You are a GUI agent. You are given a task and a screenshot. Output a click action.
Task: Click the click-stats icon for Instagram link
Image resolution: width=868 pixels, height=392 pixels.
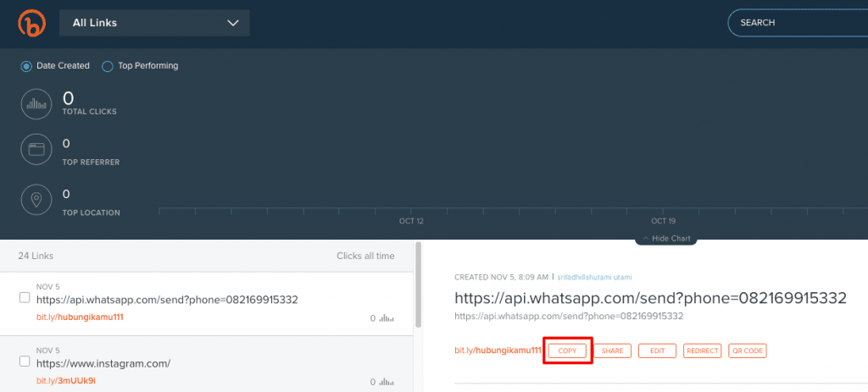pos(387,381)
